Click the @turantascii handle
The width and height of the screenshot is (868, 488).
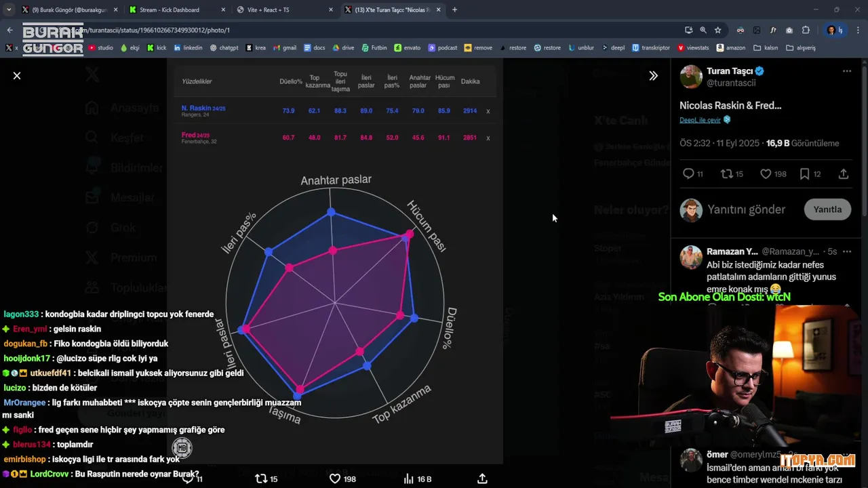coord(731,83)
